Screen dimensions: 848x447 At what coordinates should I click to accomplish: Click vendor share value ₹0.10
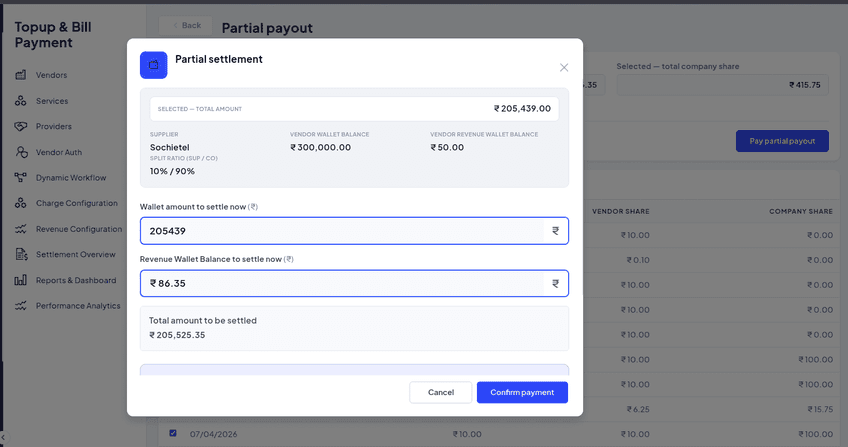point(638,260)
